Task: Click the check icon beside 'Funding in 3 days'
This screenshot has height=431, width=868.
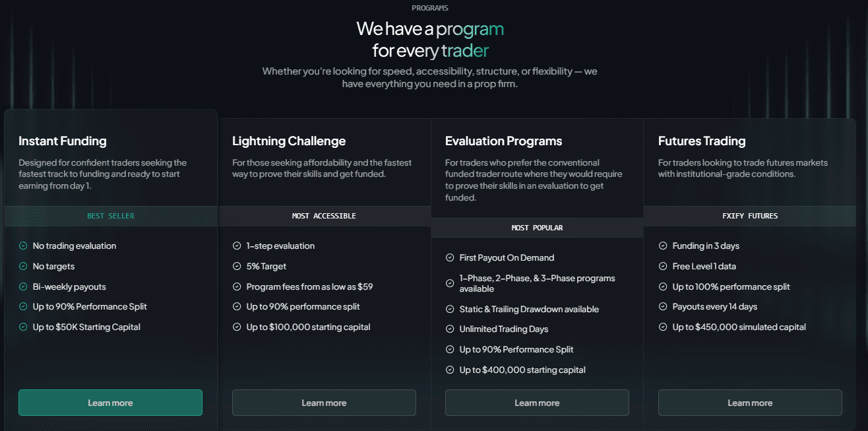Action: pyautogui.click(x=662, y=246)
